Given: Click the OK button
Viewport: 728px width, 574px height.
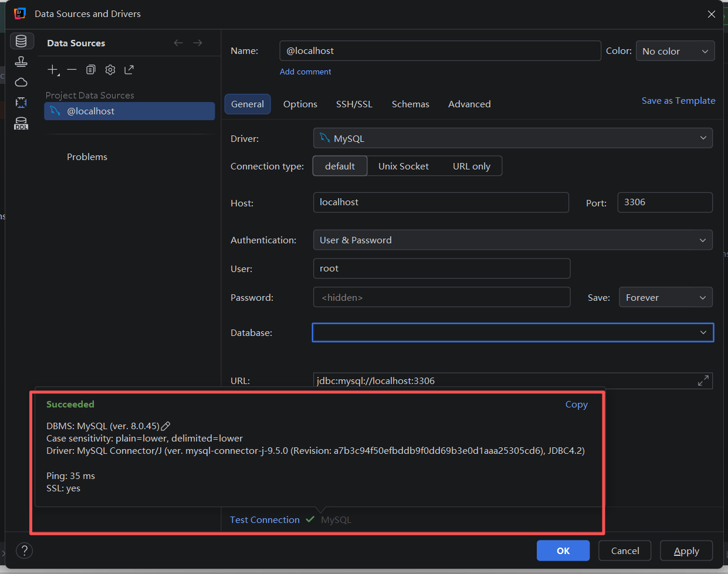Looking at the screenshot, I should click(x=563, y=551).
